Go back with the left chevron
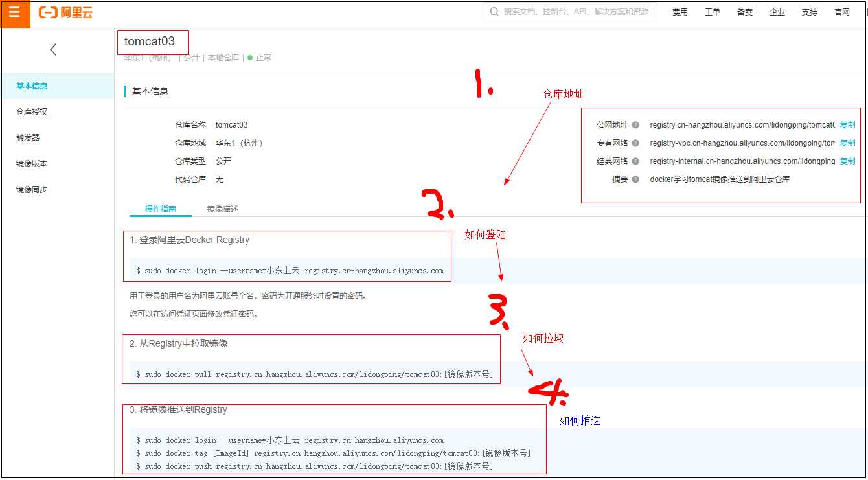 (53, 49)
